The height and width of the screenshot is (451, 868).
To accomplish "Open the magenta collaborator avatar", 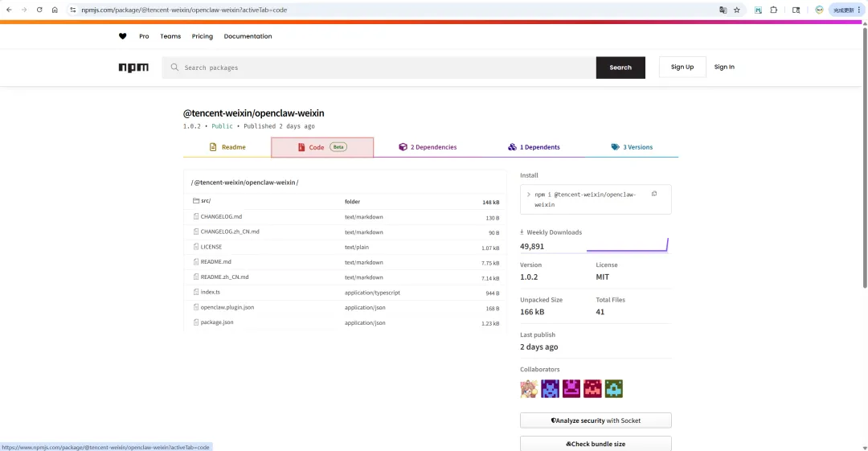I will [x=571, y=388].
